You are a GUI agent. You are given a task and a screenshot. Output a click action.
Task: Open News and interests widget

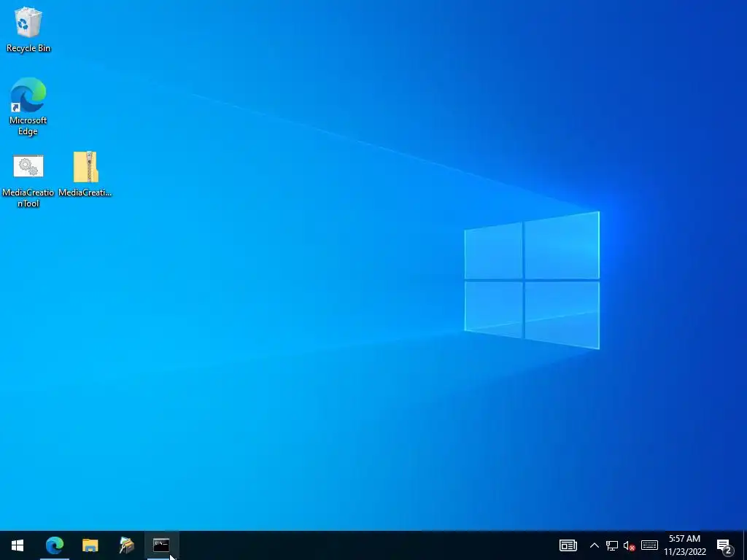(568, 545)
